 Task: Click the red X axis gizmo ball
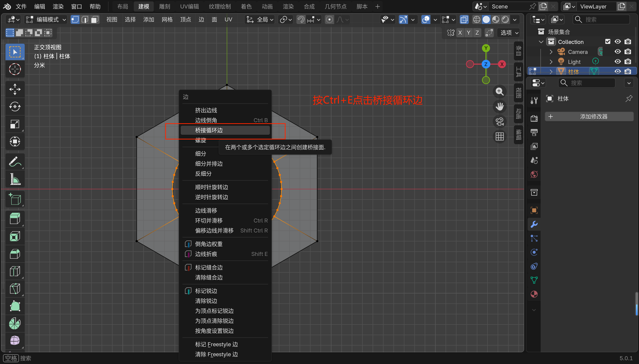pos(502,64)
